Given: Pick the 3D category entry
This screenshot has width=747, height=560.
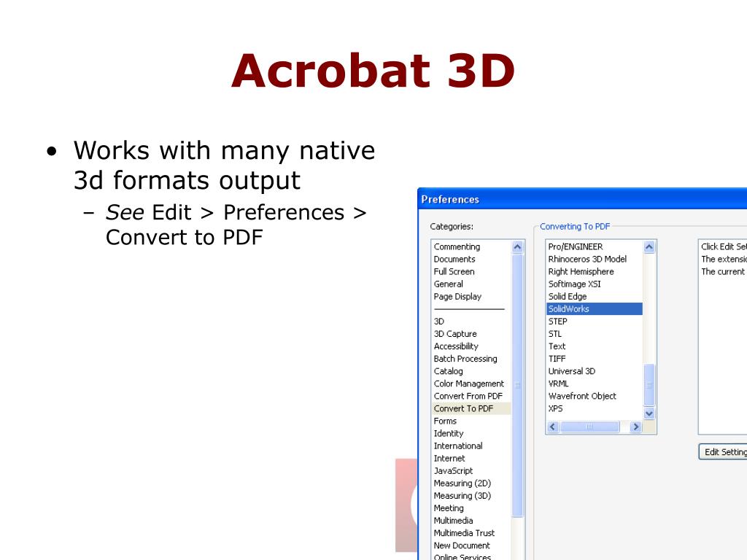Looking at the screenshot, I should pyautogui.click(x=438, y=322).
